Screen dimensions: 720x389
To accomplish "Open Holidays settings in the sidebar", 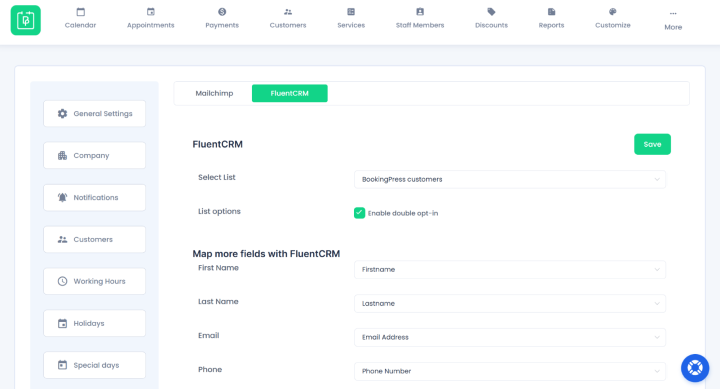I will coord(95,323).
